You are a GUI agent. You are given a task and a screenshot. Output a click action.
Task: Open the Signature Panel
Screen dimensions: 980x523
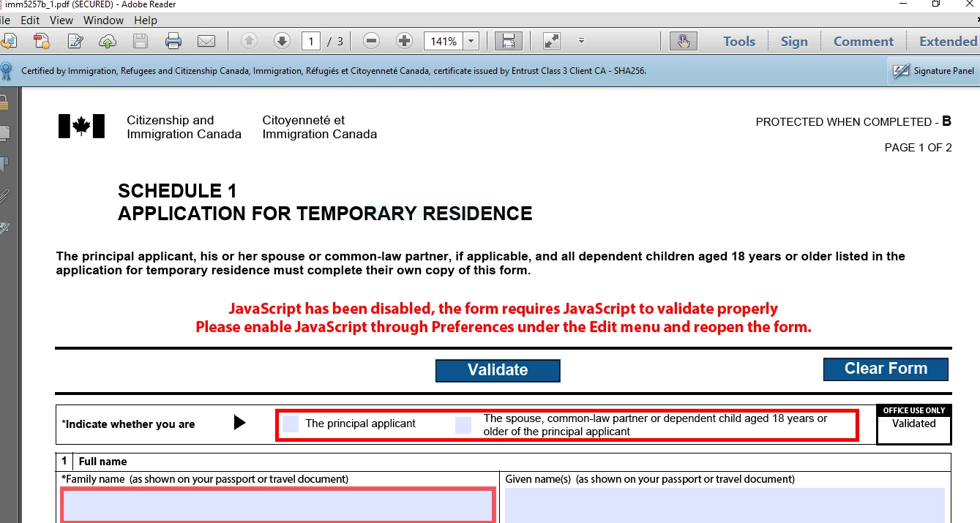point(933,71)
